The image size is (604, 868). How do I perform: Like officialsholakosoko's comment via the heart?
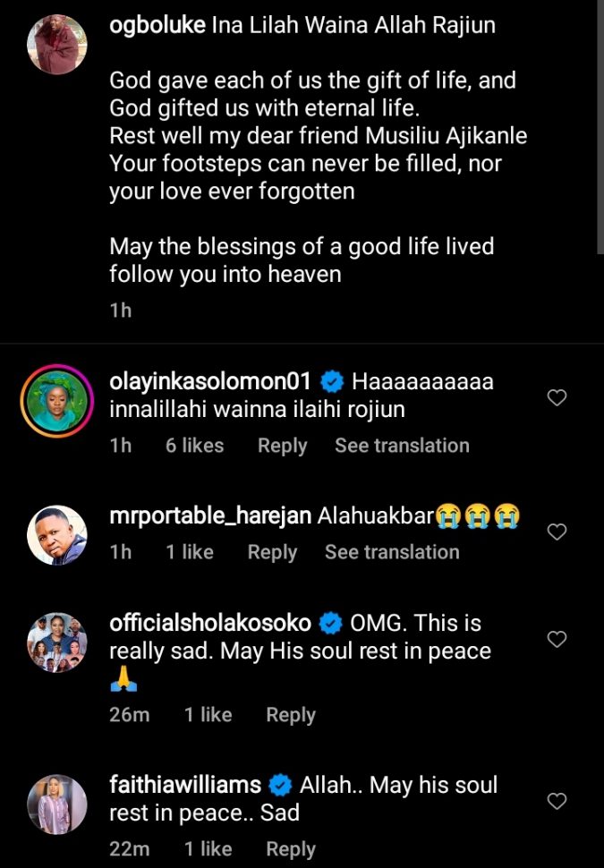pos(557,639)
